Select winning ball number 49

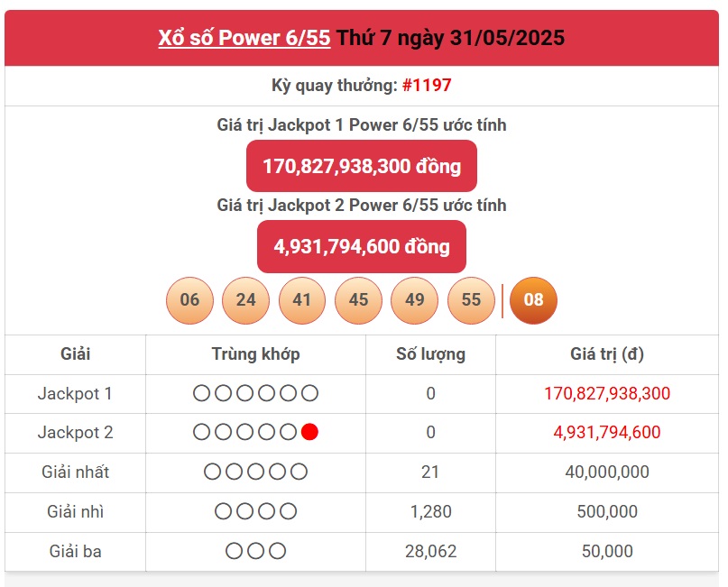[415, 300]
